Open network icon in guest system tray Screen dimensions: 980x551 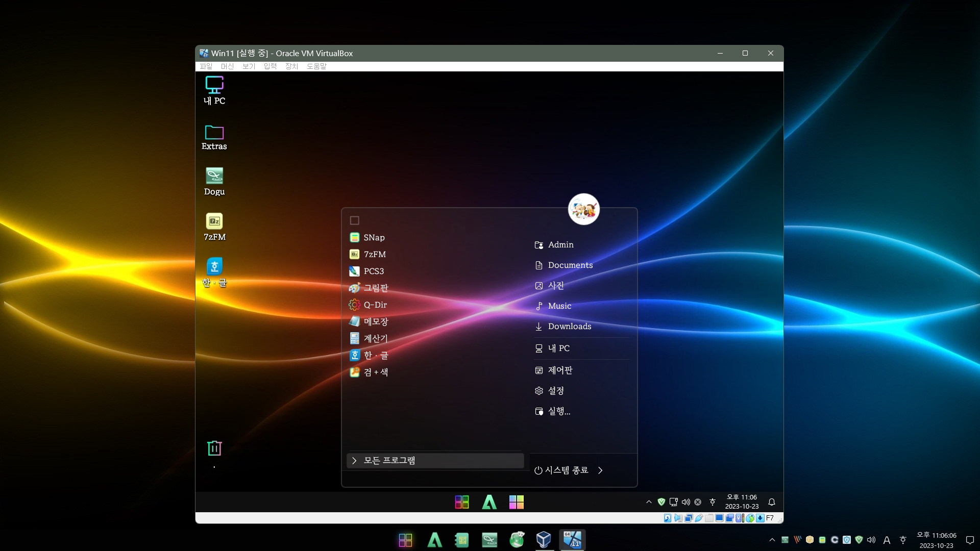tap(674, 502)
